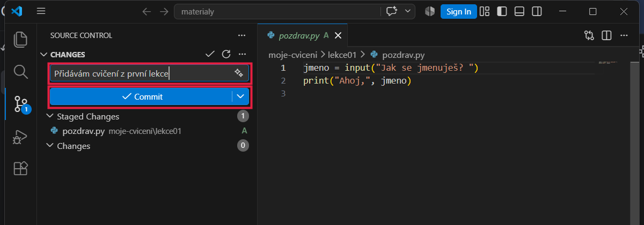This screenshot has height=225, width=644.
Task: Close the pozdrav.py editor tab
Action: pyautogui.click(x=338, y=35)
